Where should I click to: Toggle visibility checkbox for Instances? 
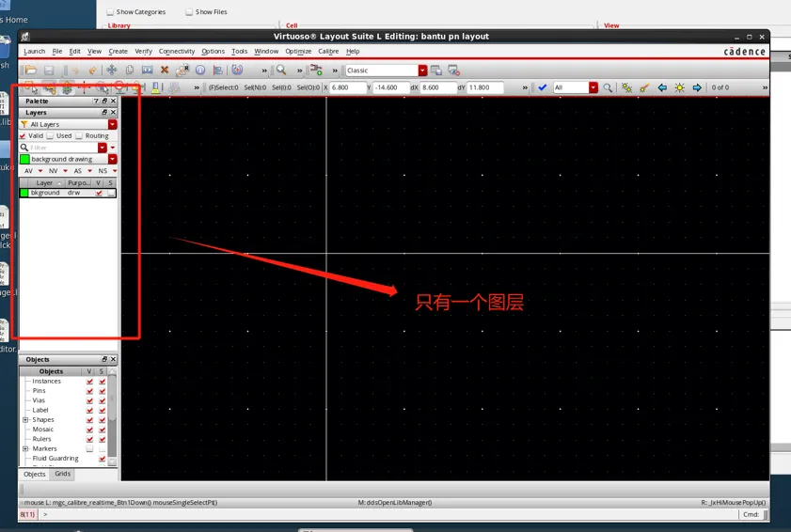(89, 382)
